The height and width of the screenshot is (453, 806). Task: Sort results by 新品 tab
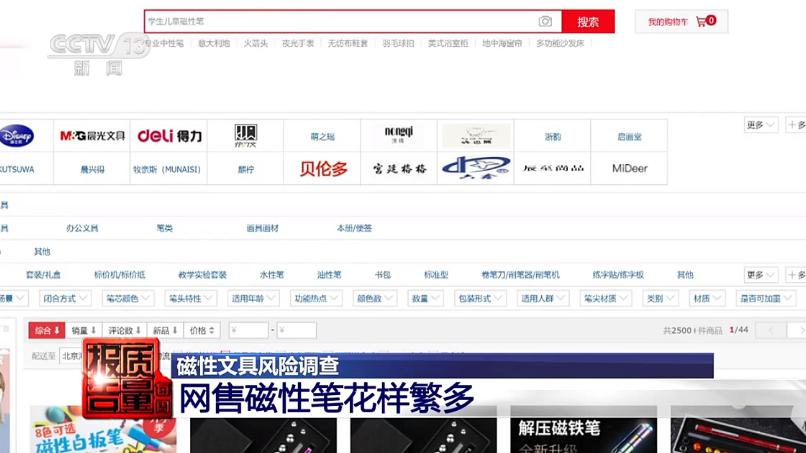tap(165, 330)
